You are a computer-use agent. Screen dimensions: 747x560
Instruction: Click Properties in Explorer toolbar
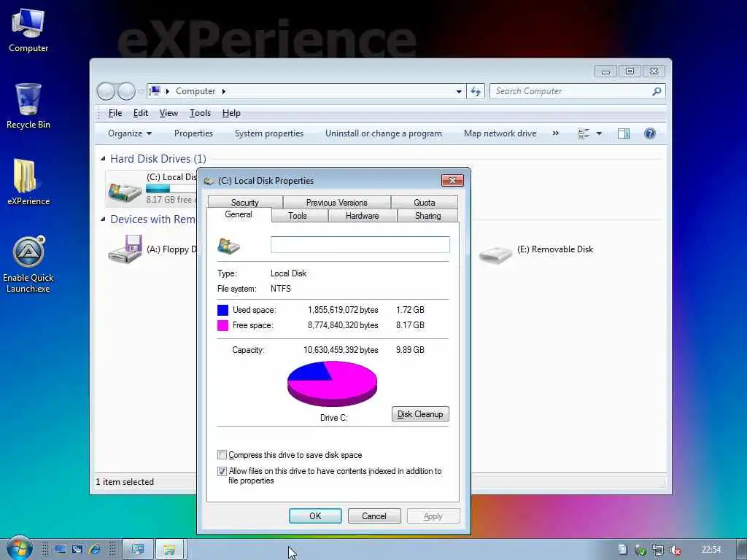point(193,133)
